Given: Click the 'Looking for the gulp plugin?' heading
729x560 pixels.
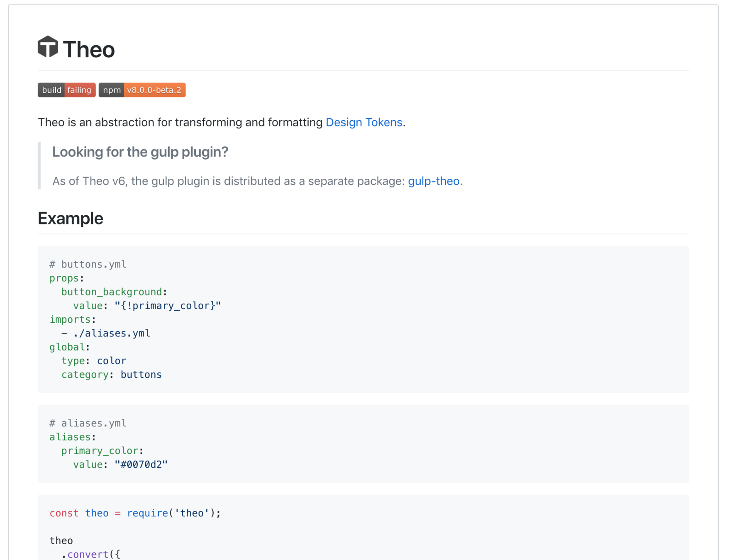Looking at the screenshot, I should [x=140, y=152].
